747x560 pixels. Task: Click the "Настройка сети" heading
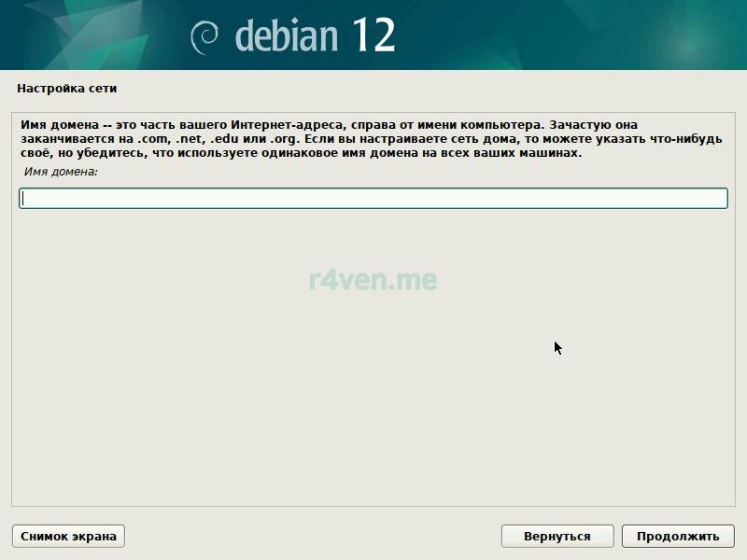(x=66, y=89)
